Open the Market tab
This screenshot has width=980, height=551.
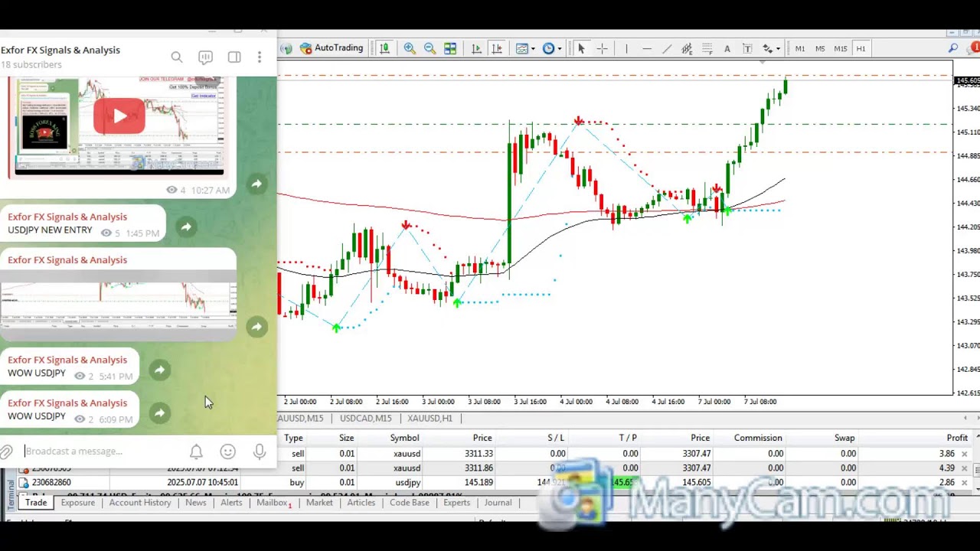pyautogui.click(x=319, y=503)
